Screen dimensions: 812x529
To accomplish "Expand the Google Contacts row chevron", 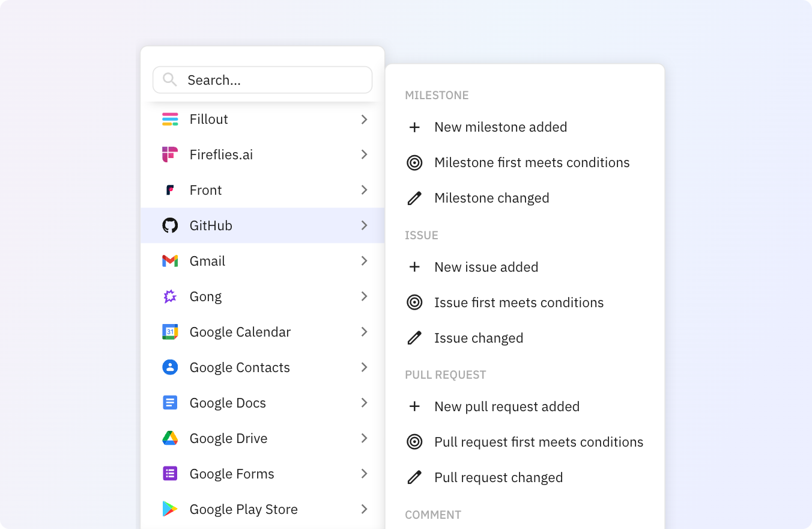I will [364, 367].
